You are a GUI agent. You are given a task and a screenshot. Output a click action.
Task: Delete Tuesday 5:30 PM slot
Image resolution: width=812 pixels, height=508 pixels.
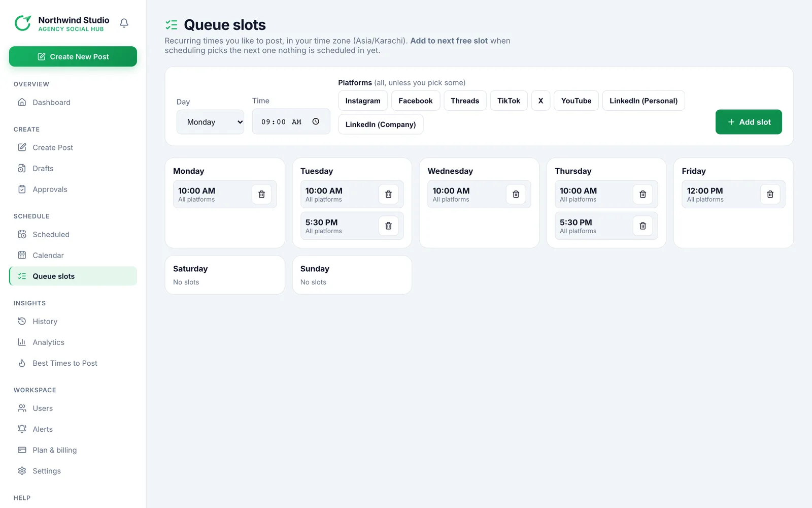388,226
